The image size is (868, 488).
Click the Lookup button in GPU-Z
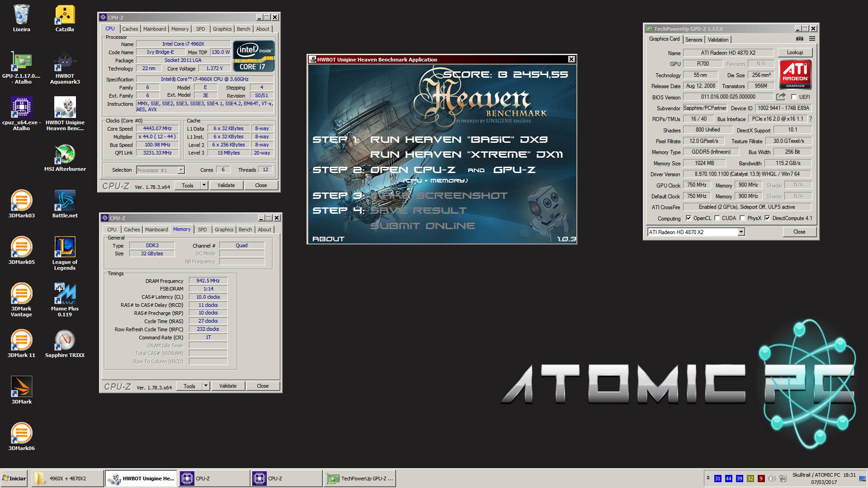tap(795, 52)
